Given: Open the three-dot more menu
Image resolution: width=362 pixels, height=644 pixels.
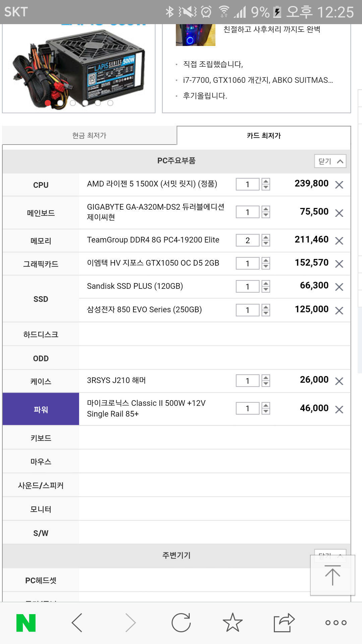Looking at the screenshot, I should click(336, 623).
